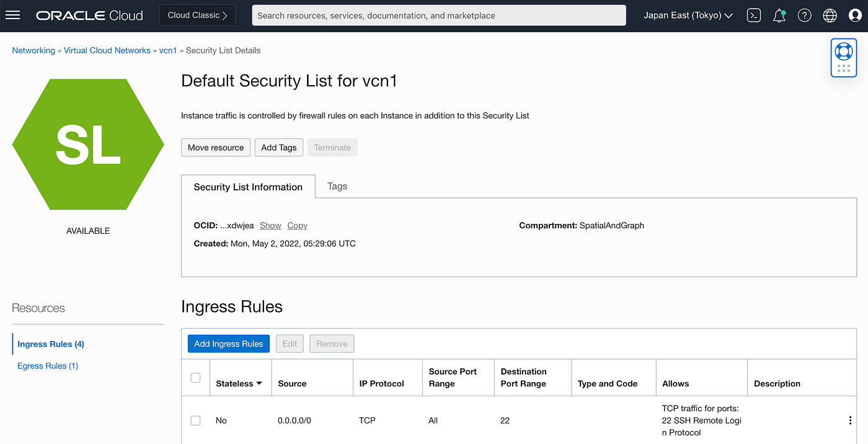Open the notifications bell
Image resolution: width=868 pixels, height=444 pixels.
click(x=779, y=16)
